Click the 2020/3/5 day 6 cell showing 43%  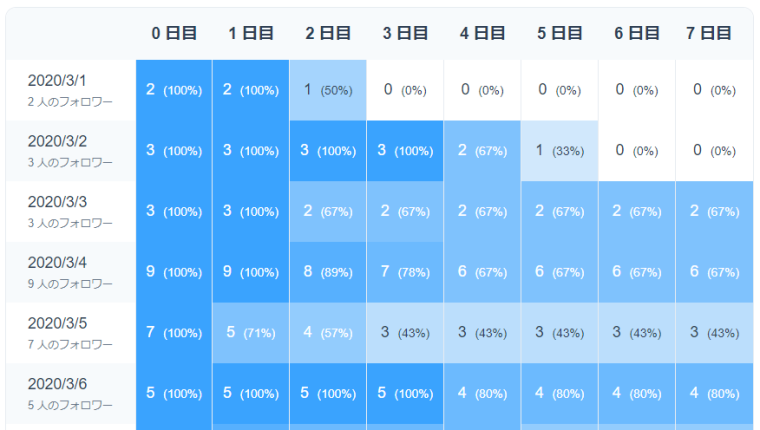pos(637,332)
